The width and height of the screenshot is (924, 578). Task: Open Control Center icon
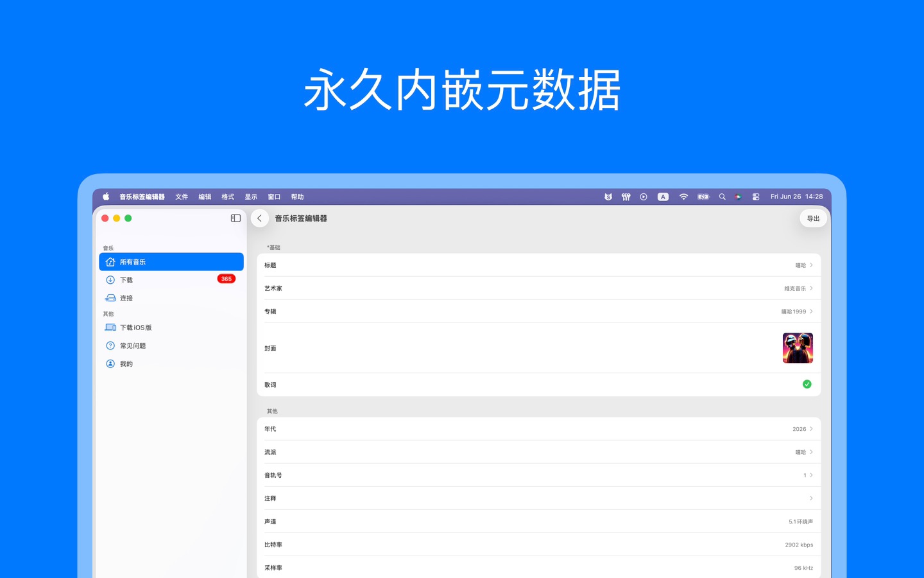point(756,197)
